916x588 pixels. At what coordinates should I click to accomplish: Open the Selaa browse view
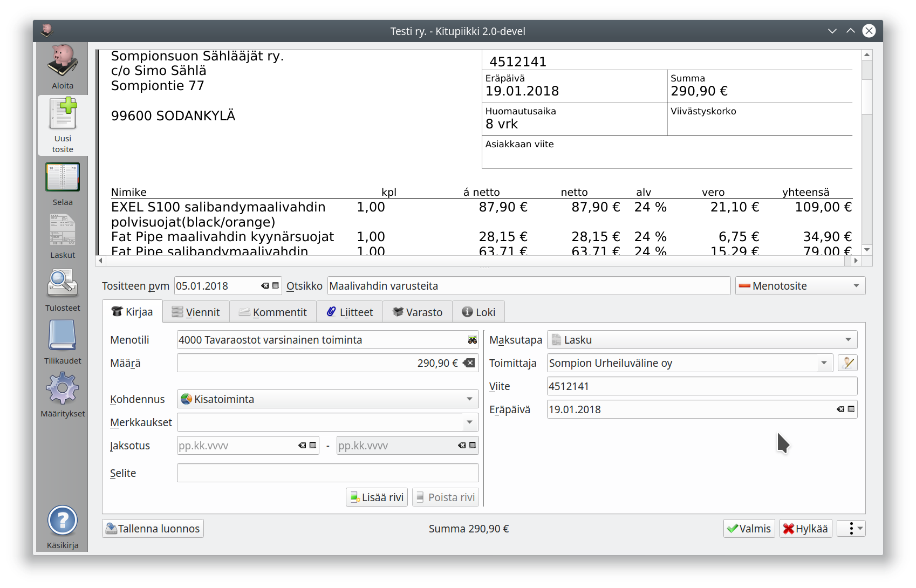click(x=63, y=184)
